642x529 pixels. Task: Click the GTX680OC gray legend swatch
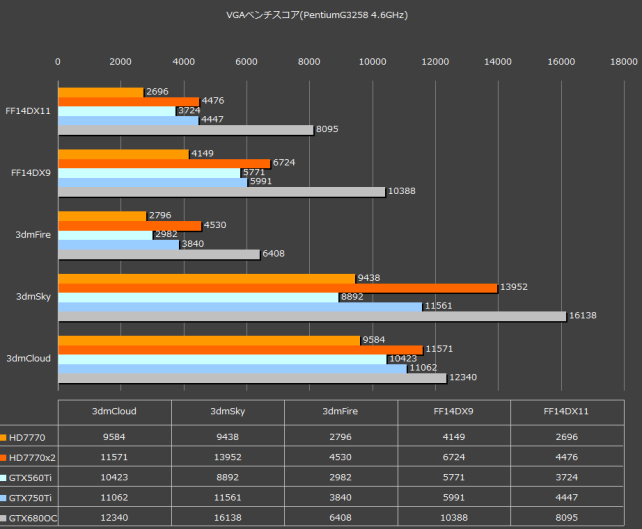click(x=3, y=518)
